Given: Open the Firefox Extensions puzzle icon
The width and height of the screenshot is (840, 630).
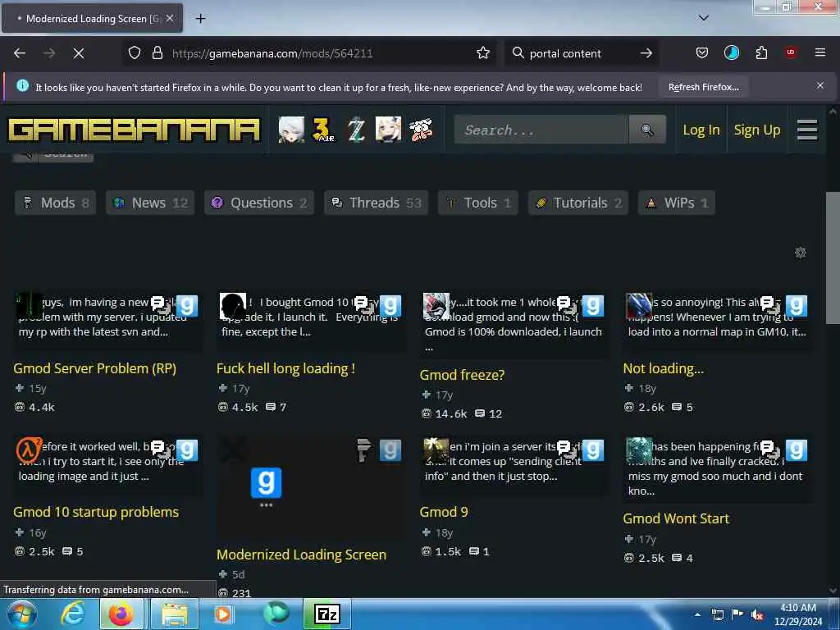Looking at the screenshot, I should pos(761,53).
